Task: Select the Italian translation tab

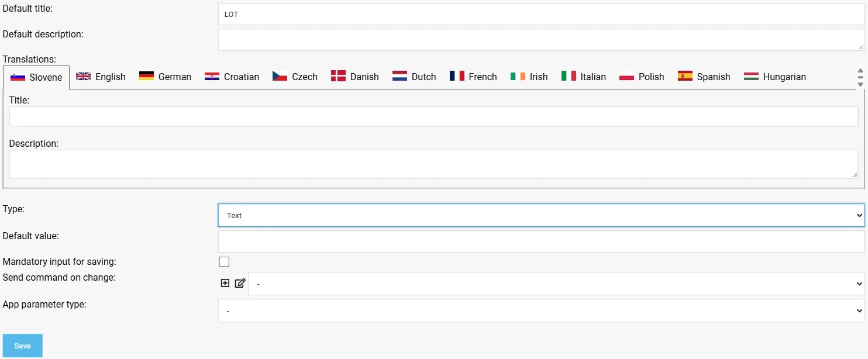Action: tap(583, 77)
